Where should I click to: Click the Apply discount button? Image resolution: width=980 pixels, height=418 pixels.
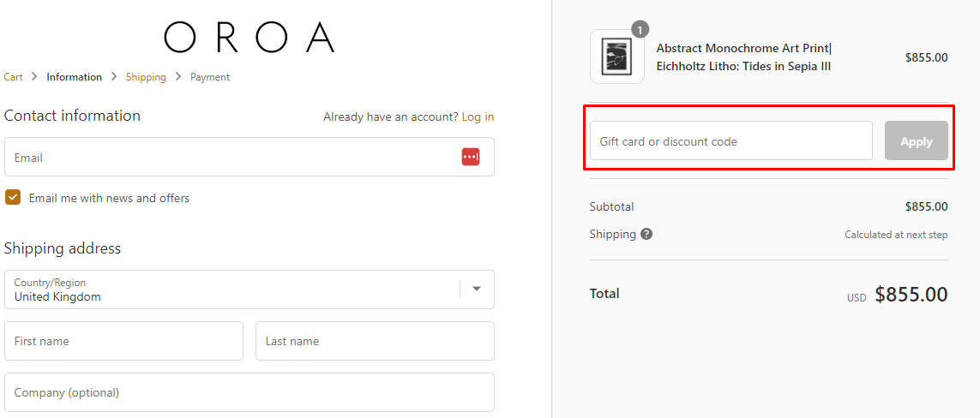917,140
